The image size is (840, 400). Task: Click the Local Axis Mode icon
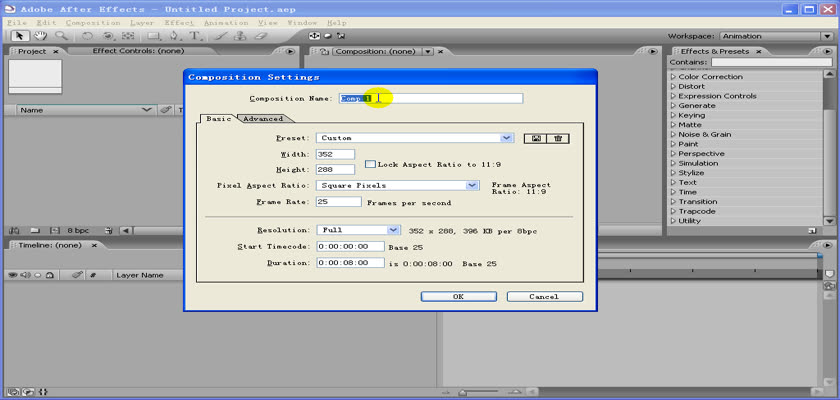pos(314,36)
